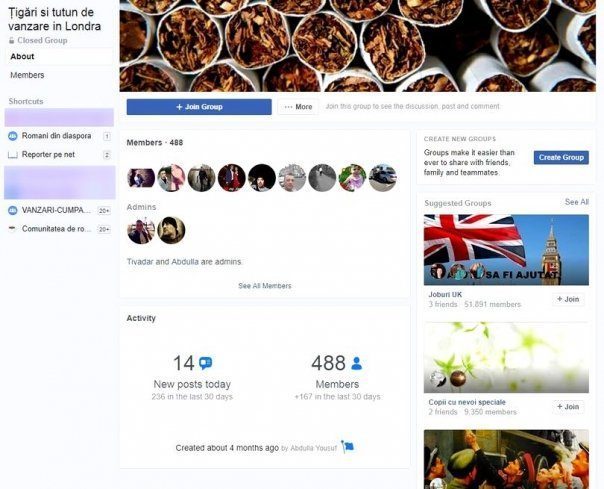Screen dimensions: 604x489
Task: Click the blue Join Group button
Action: [x=199, y=107]
